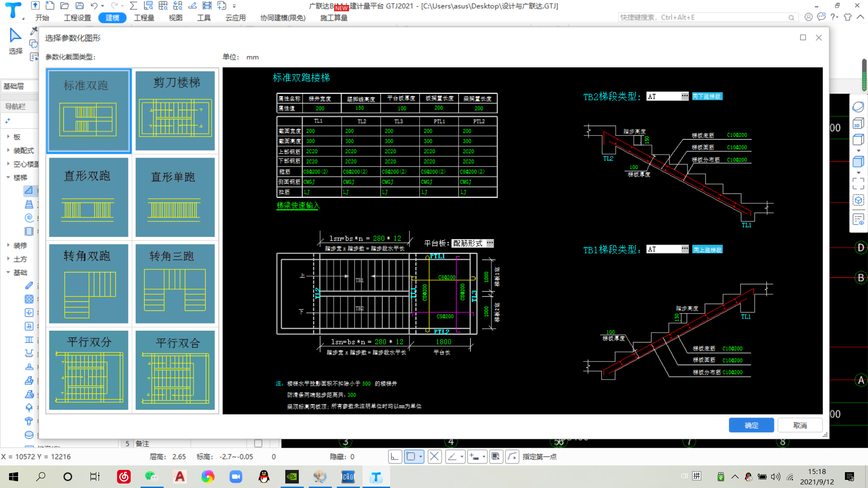
Task: Click the 同上跑梯段 button
Action: pyautogui.click(x=707, y=249)
